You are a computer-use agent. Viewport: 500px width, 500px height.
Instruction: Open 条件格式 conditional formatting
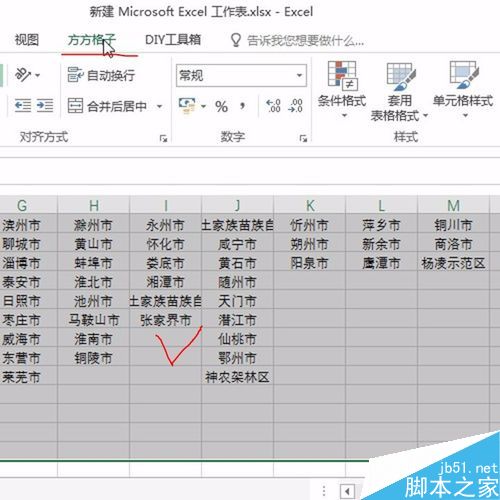342,89
